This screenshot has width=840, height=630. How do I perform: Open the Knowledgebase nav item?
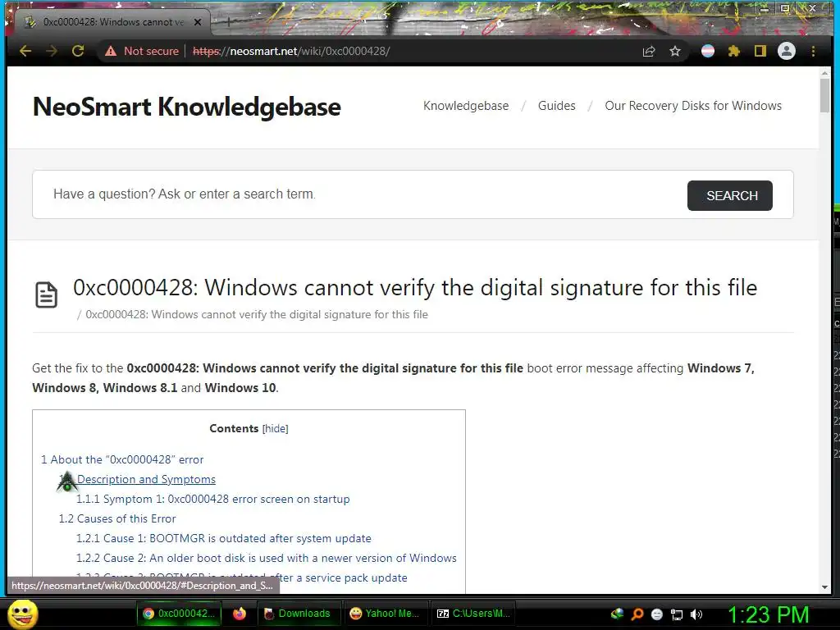click(466, 106)
